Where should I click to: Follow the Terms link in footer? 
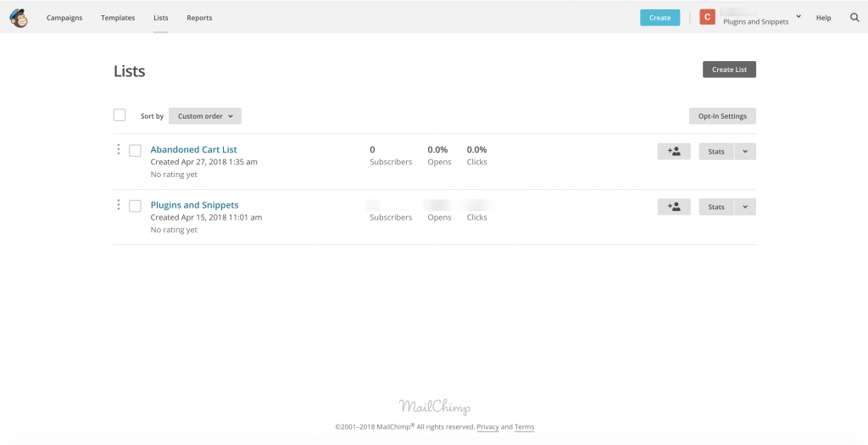click(x=524, y=426)
